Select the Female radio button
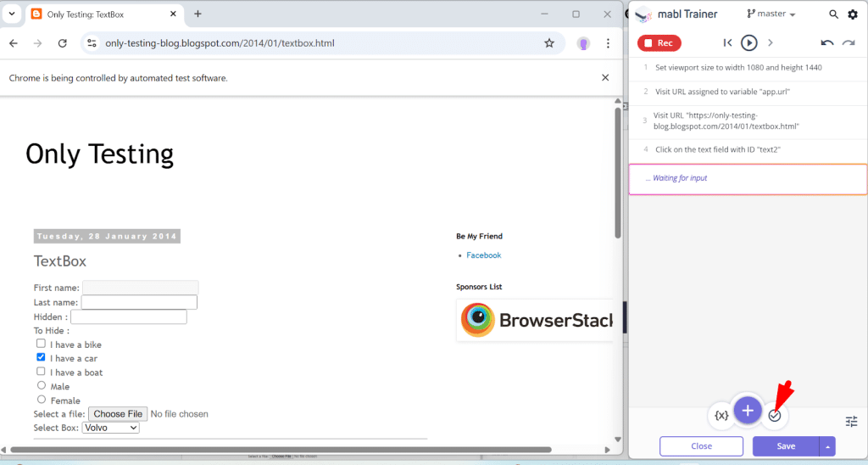Viewport: 868px width, 465px height. pos(42,399)
